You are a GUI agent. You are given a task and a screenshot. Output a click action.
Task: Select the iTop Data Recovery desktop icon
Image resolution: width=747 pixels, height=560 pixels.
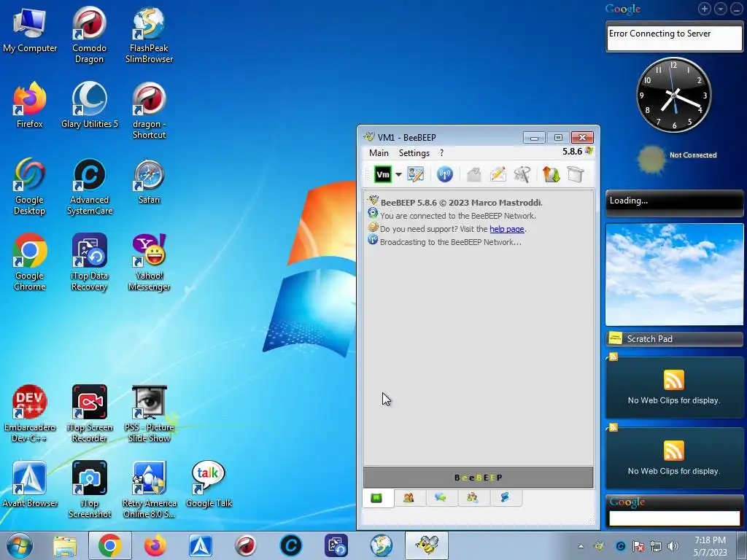(x=89, y=262)
